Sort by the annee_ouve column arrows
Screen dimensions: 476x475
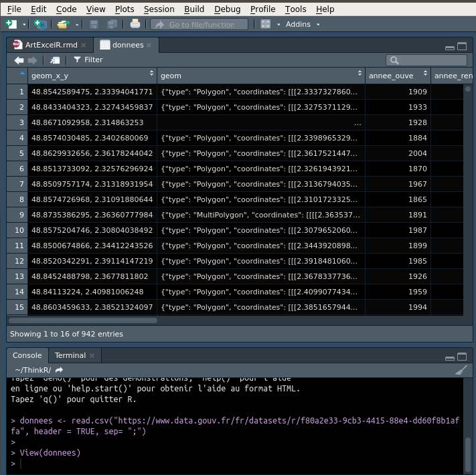pyautogui.click(x=425, y=73)
